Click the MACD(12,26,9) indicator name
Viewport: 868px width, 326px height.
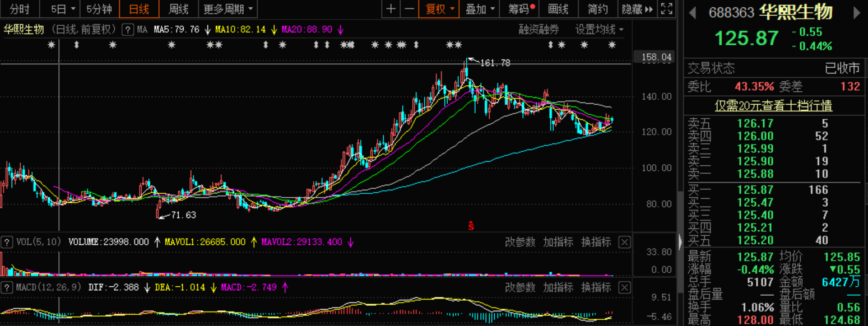click(x=49, y=287)
